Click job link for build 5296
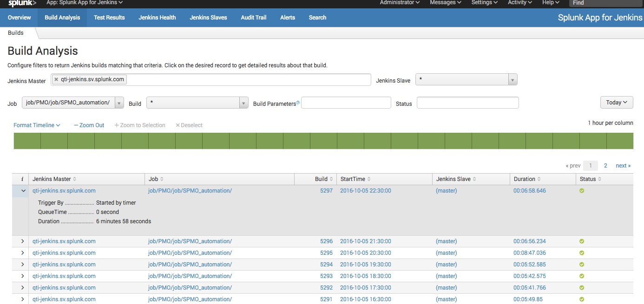 tap(190, 241)
